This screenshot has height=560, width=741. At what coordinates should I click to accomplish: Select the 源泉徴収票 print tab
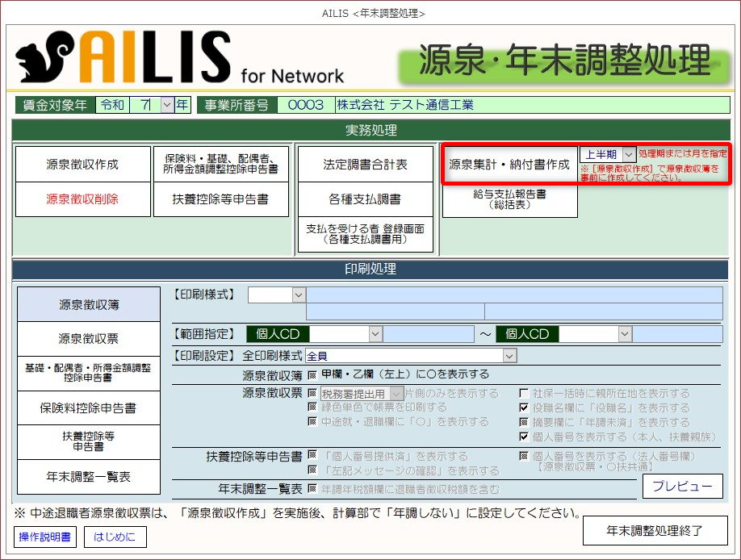point(89,339)
